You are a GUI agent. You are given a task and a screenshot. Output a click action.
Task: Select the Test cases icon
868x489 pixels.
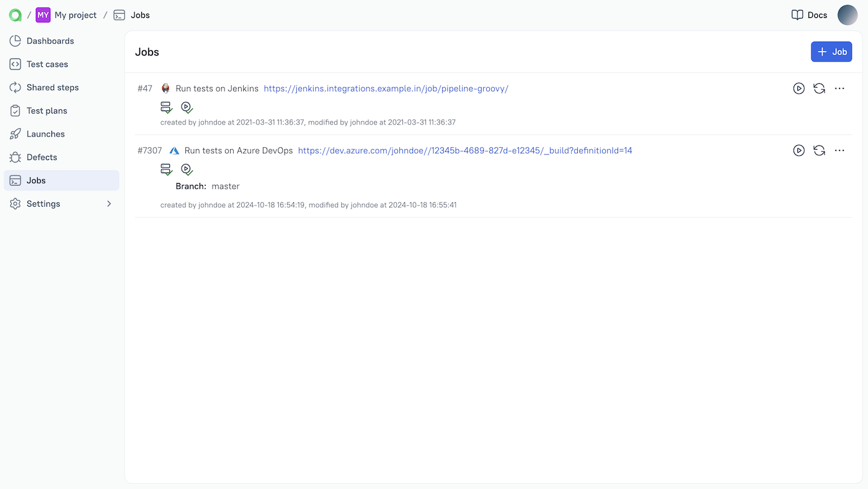pyautogui.click(x=15, y=64)
